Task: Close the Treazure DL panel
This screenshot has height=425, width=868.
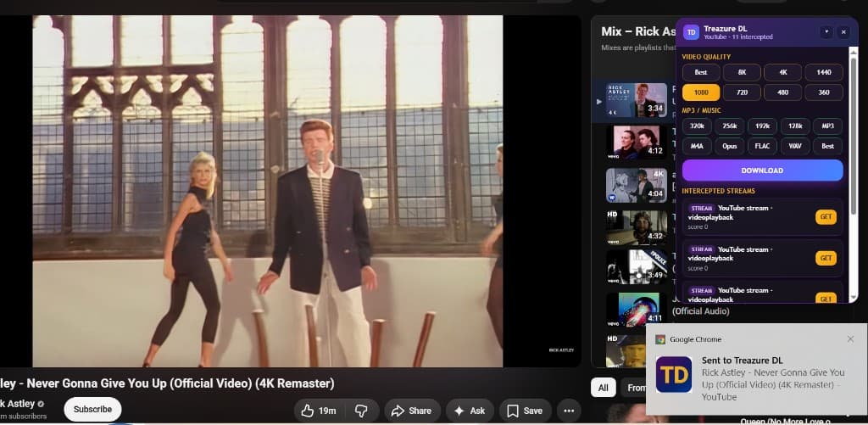Action: (x=843, y=32)
